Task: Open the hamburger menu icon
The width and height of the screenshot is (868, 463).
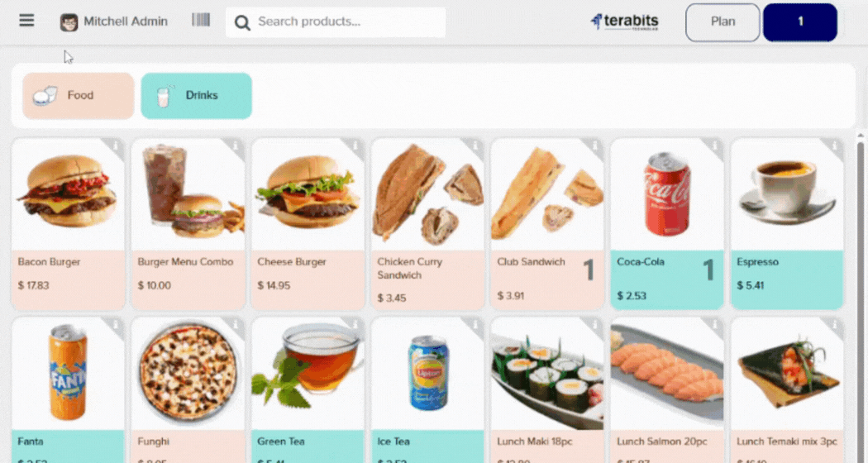Action: point(26,21)
